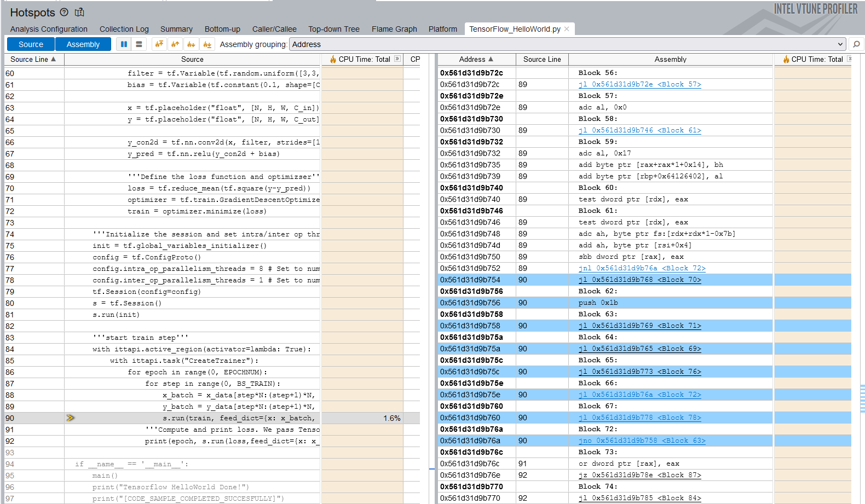Viewport: 865px width, 504px height.
Task: Switch to the Flame Graph tab
Action: tap(394, 29)
